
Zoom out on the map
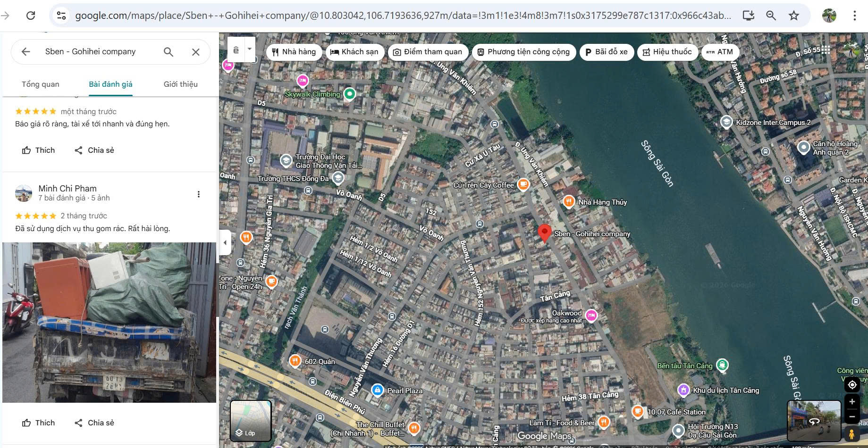pyautogui.click(x=852, y=417)
